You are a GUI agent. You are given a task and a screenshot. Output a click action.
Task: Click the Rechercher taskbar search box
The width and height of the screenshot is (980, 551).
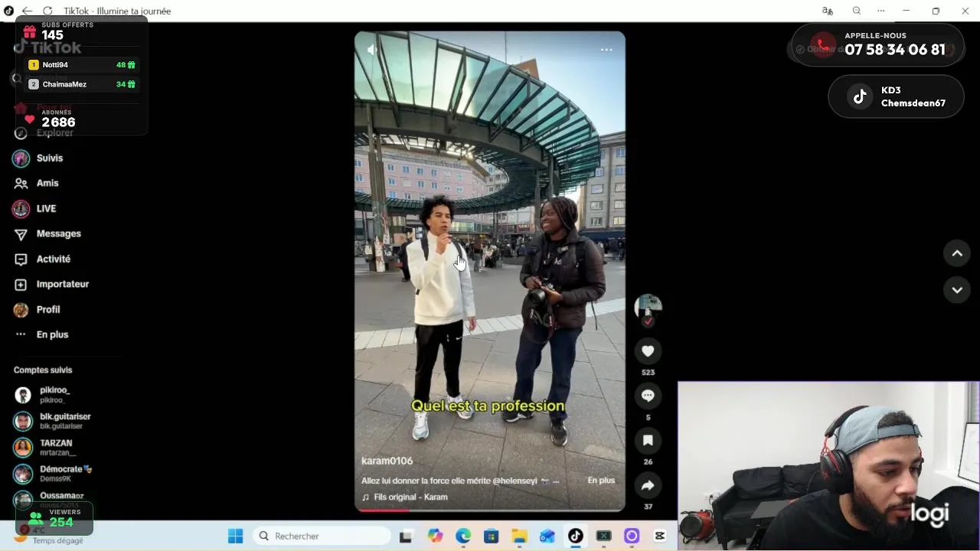(x=322, y=536)
